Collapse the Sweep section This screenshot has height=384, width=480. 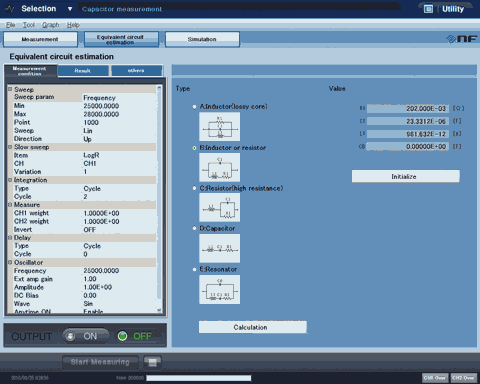click(x=10, y=89)
